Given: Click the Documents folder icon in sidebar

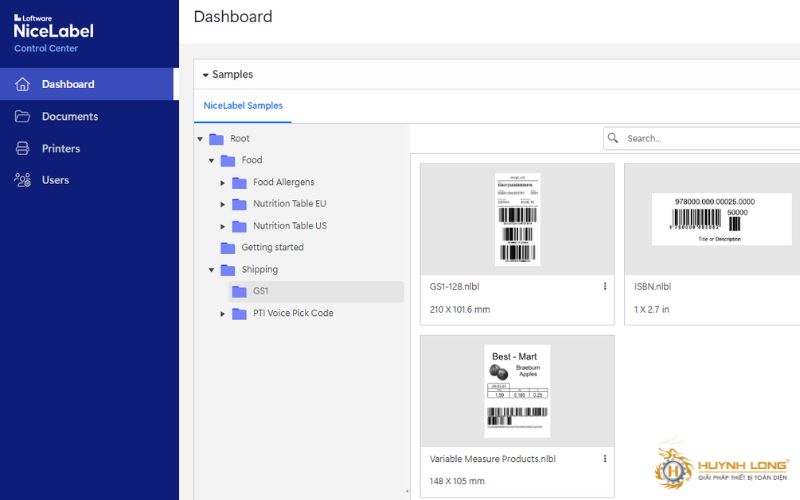Looking at the screenshot, I should (22, 116).
